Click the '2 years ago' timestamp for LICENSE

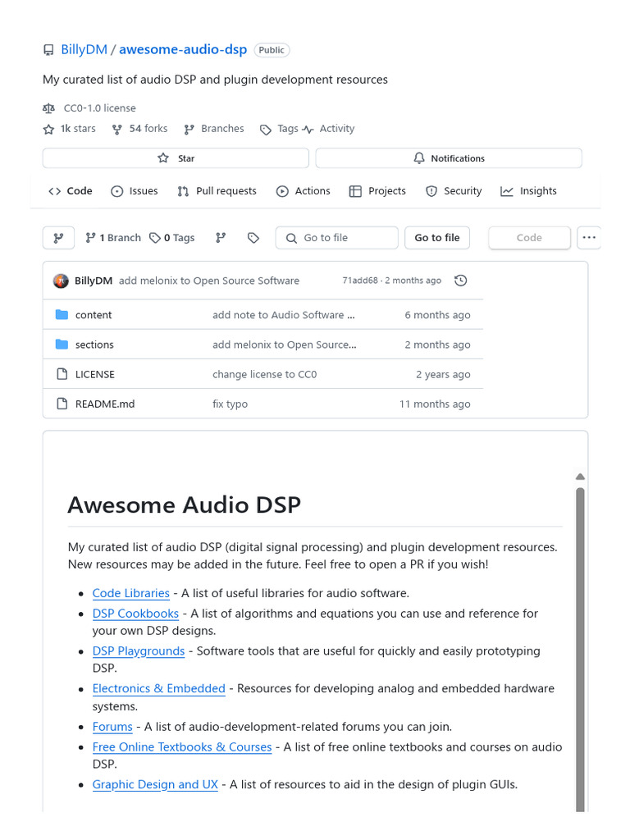click(x=443, y=374)
